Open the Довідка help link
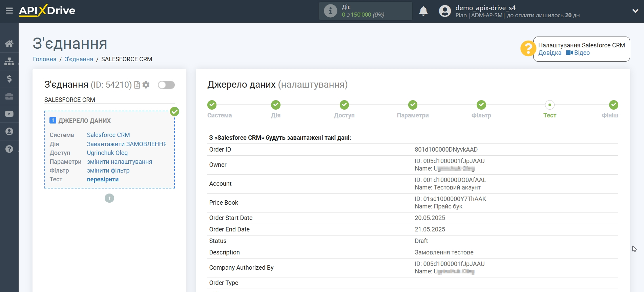The height and width of the screenshot is (292, 644). click(x=549, y=53)
